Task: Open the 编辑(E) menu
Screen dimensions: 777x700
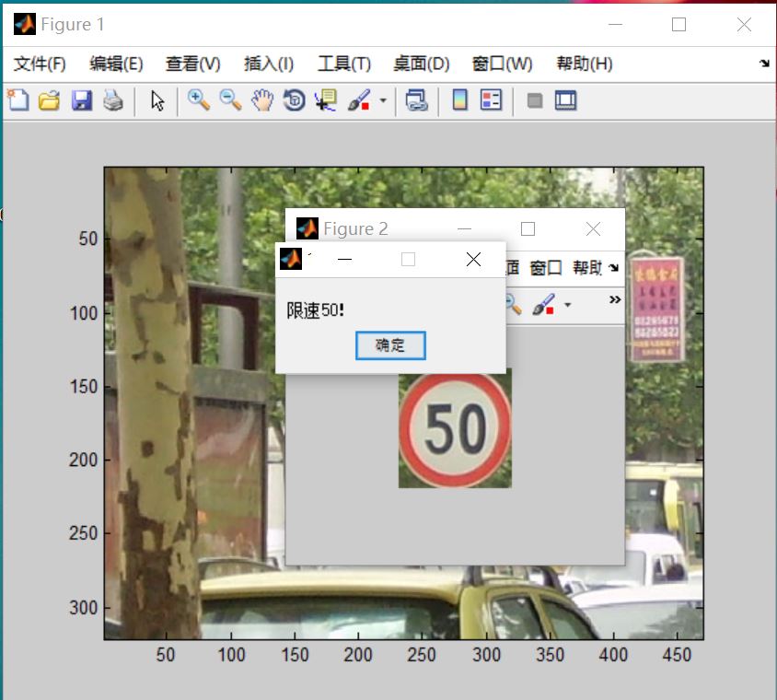Action: [116, 64]
